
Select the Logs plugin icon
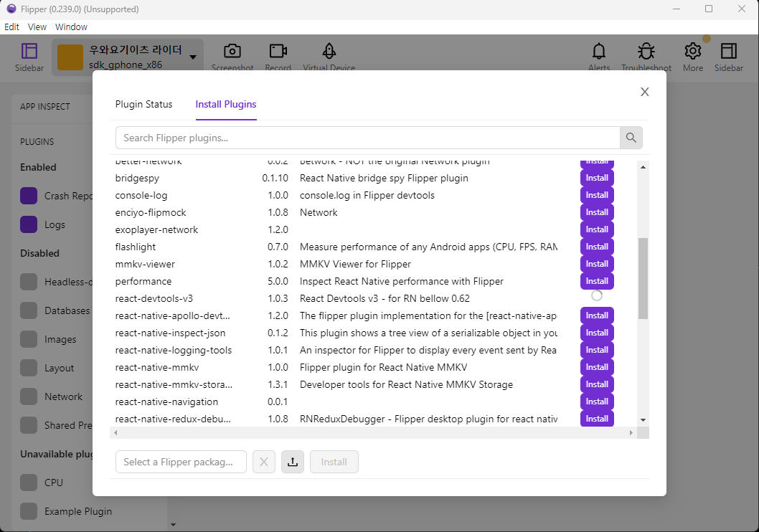(x=29, y=224)
